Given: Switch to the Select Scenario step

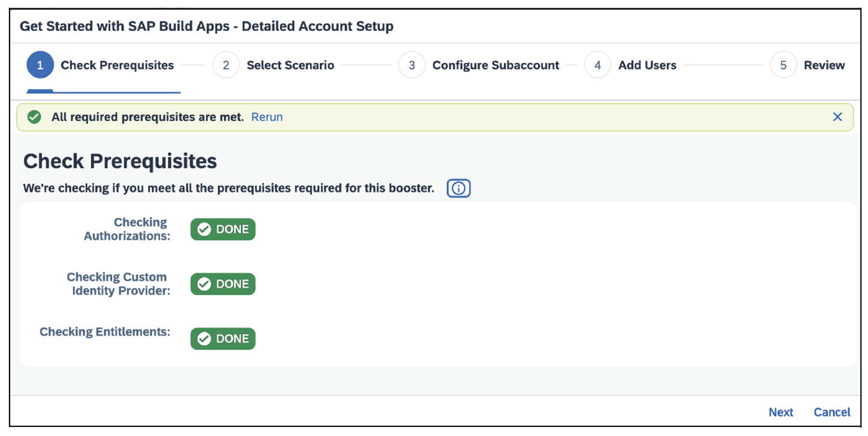Looking at the screenshot, I should coord(290,65).
